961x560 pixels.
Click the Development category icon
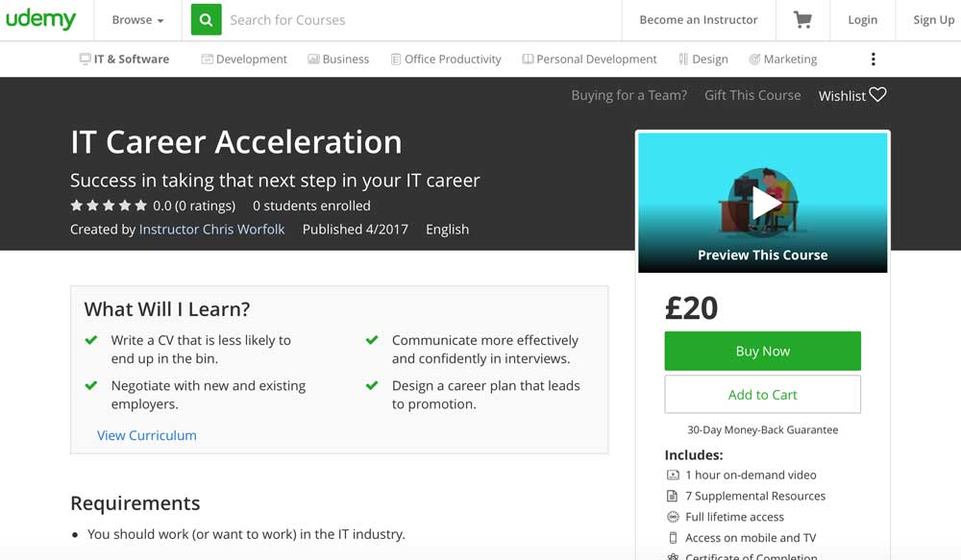(x=207, y=60)
